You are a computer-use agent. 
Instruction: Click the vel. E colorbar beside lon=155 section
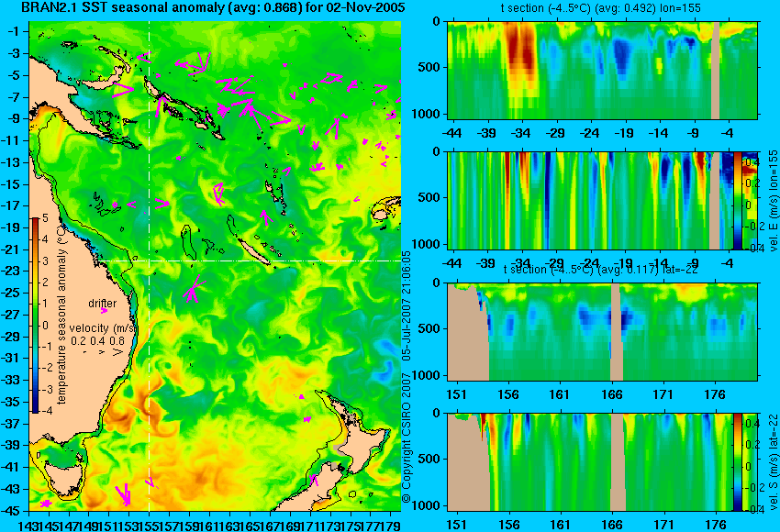[738, 200]
